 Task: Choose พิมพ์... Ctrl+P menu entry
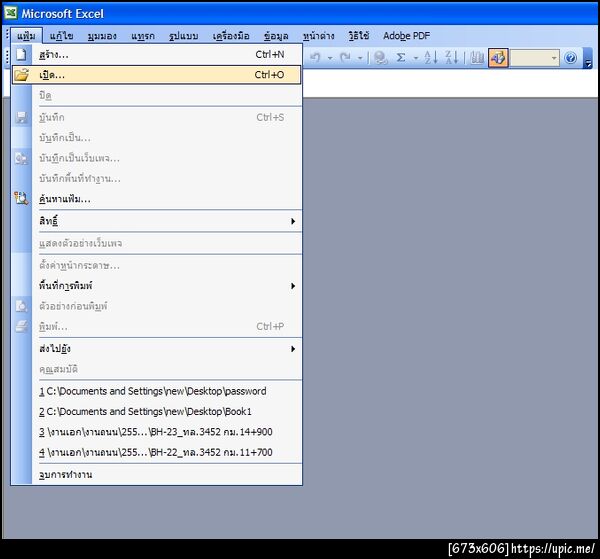pyautogui.click(x=157, y=326)
